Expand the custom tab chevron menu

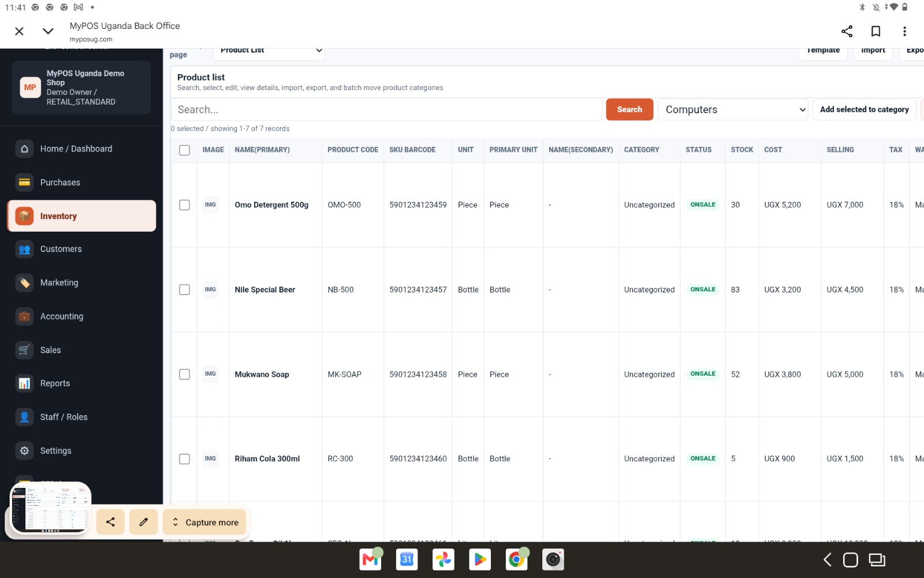pos(48,31)
